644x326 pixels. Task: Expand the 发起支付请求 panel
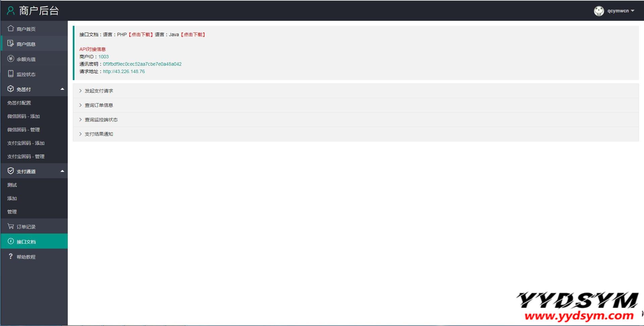(x=99, y=91)
